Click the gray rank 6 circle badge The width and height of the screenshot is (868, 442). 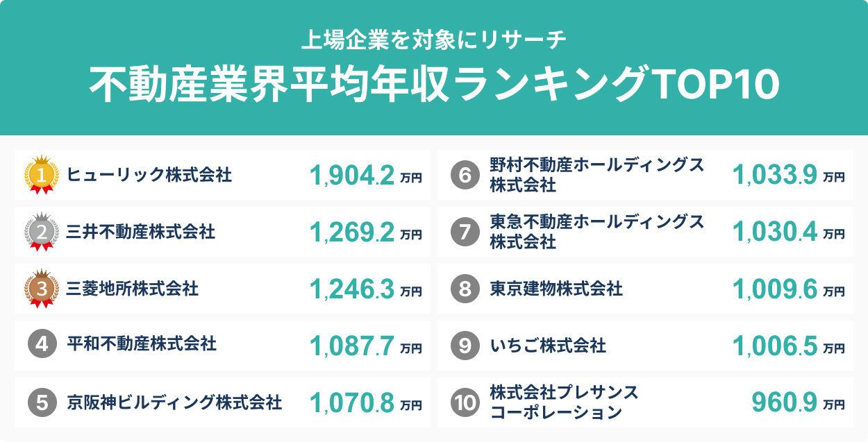tap(465, 176)
